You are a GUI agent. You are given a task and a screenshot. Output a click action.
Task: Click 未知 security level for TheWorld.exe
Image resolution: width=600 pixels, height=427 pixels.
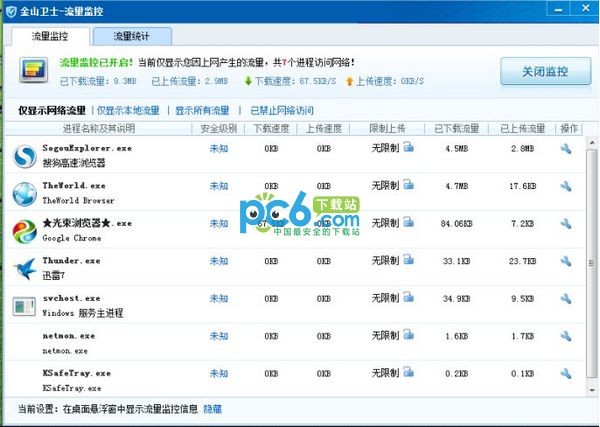click(219, 186)
